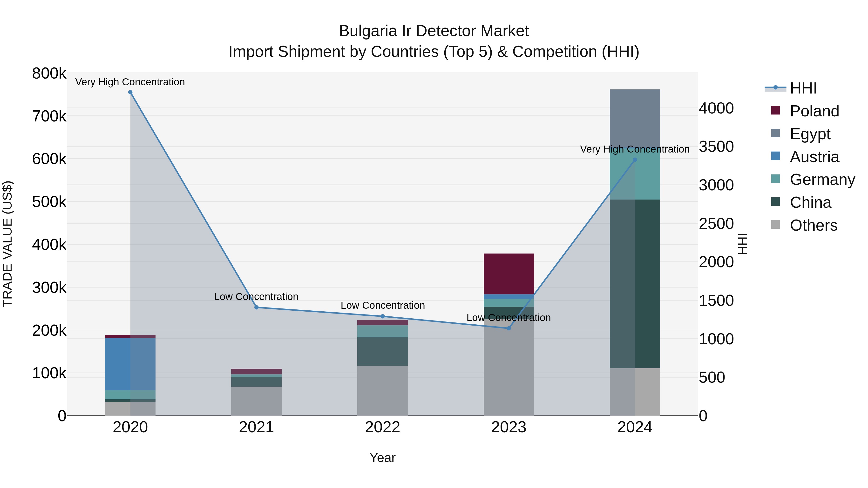The image size is (868, 488).
Task: Select the Others segment in the 2023 bar
Action: (x=509, y=367)
